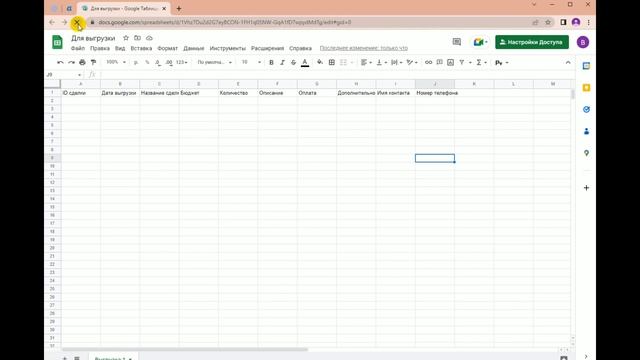This screenshot has width=640, height=360.
Task: Open Google Sheets home via green logo
Action: (x=57, y=42)
